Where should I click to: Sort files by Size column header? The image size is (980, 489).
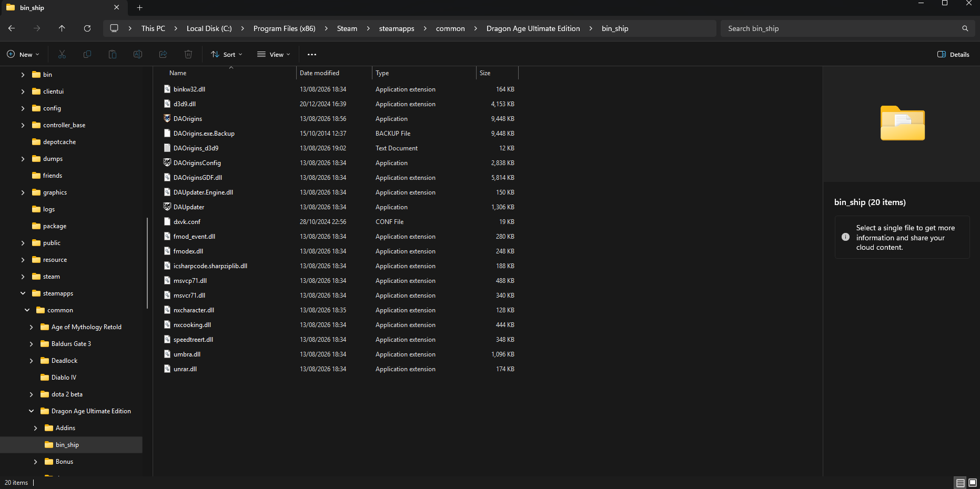(485, 73)
